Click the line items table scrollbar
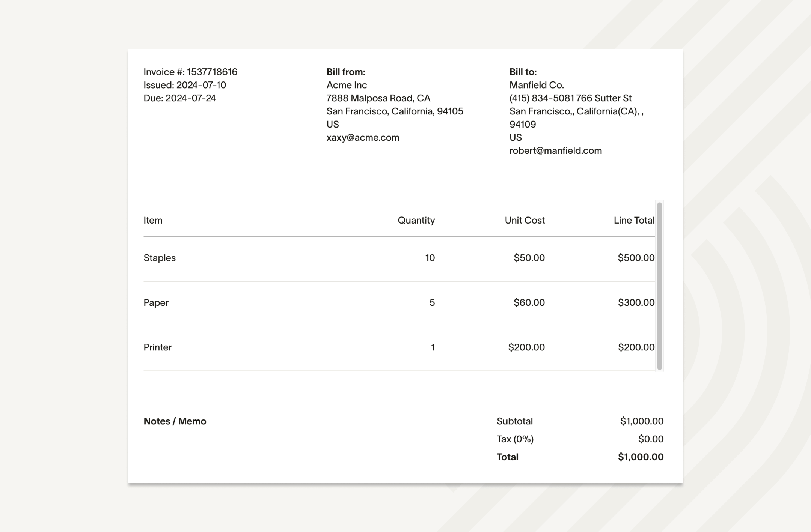811x532 pixels. (659, 286)
